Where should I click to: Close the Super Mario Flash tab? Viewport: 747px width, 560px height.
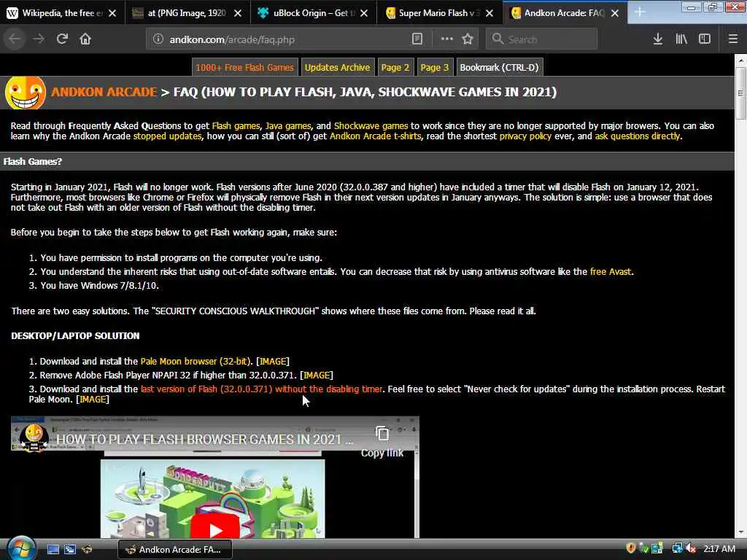point(489,13)
